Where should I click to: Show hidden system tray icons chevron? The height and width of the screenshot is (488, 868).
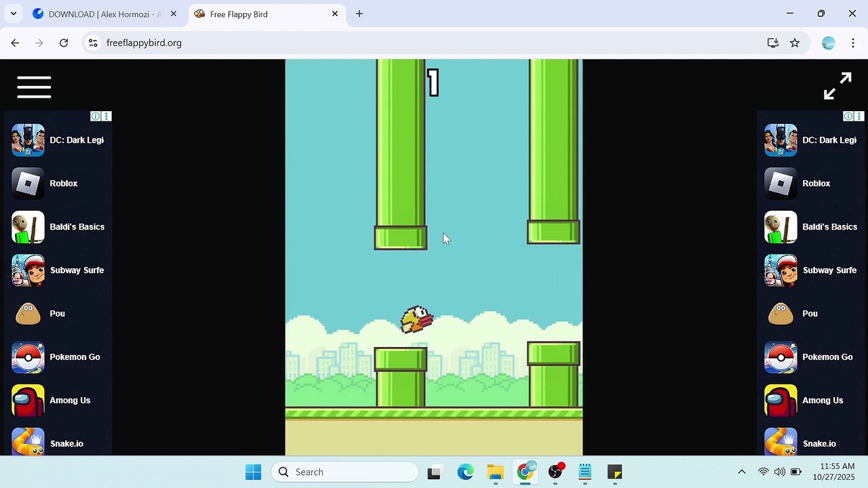pos(742,472)
